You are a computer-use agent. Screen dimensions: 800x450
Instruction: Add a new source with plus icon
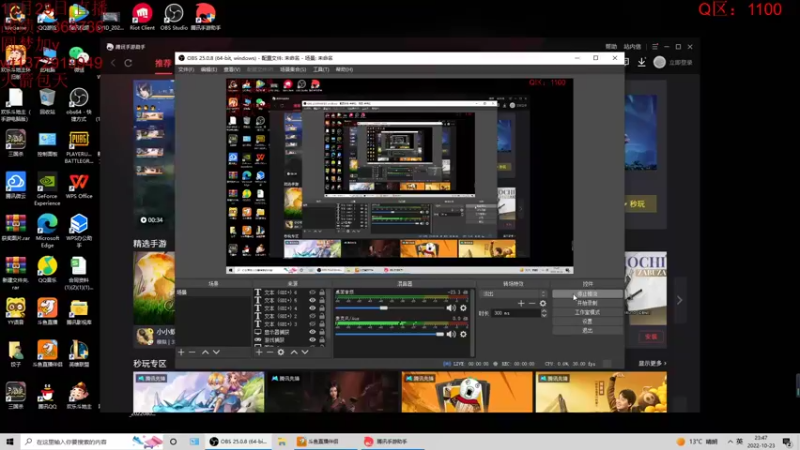tap(259, 352)
